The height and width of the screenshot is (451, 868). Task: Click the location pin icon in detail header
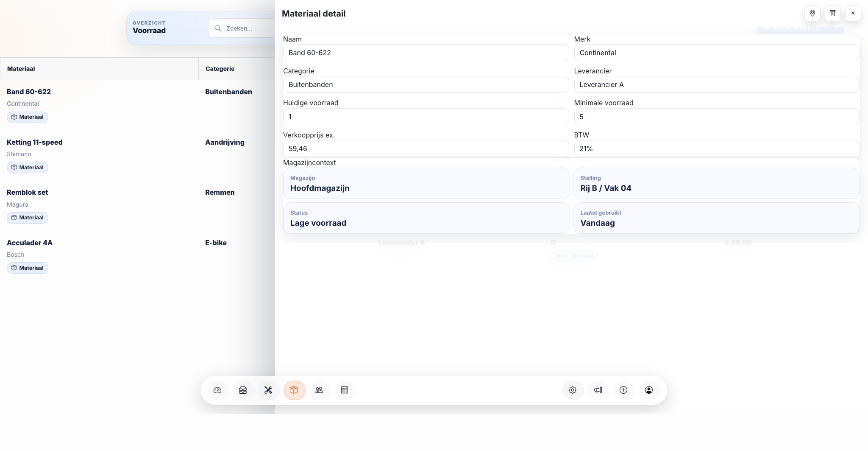(812, 13)
